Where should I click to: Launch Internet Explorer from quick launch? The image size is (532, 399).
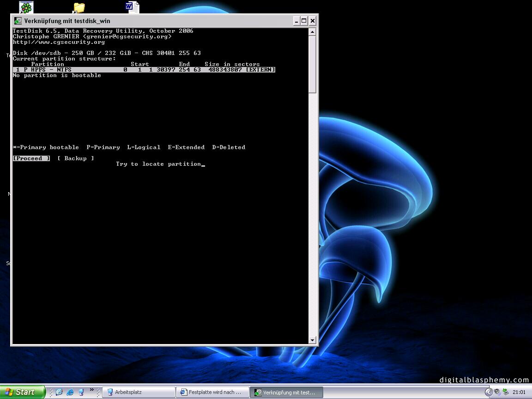(x=70, y=392)
